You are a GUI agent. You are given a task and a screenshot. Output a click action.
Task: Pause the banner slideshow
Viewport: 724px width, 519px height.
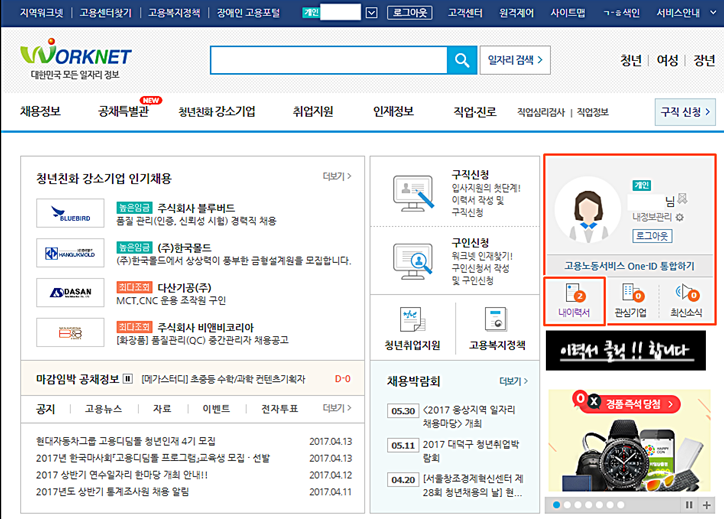point(689,505)
